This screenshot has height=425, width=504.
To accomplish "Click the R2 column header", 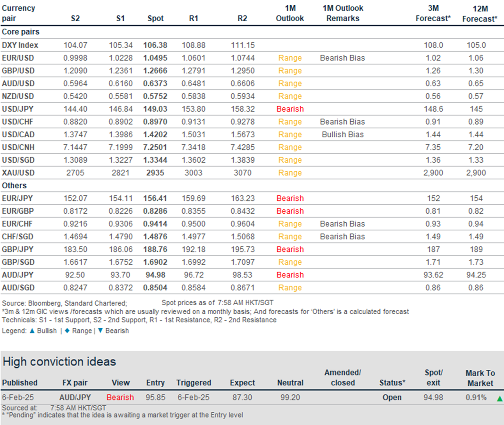I will [242, 18].
